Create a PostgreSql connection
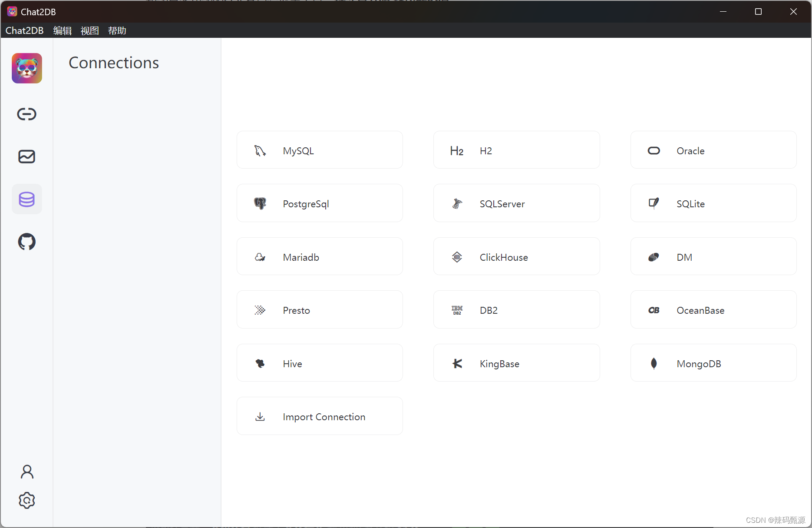This screenshot has width=812, height=528. tap(320, 203)
